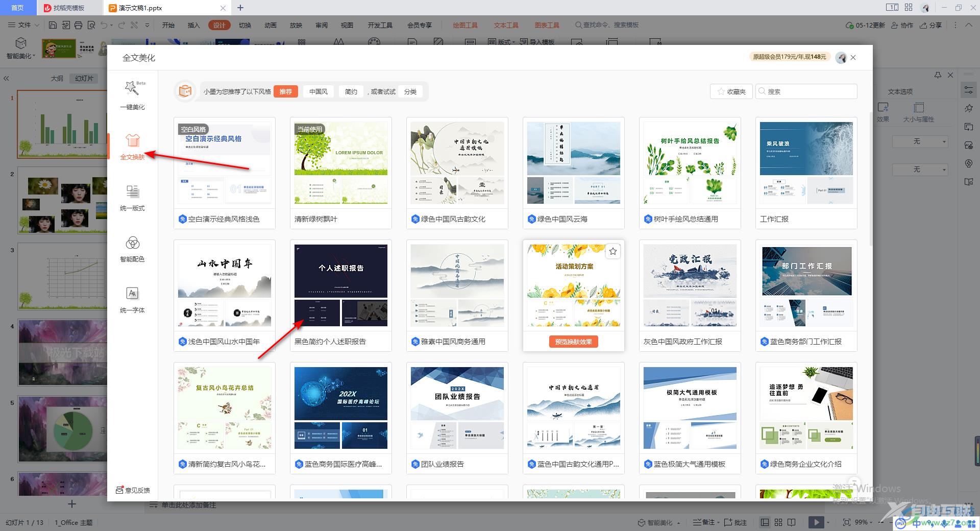Choose the 工作汇报 template

point(806,173)
